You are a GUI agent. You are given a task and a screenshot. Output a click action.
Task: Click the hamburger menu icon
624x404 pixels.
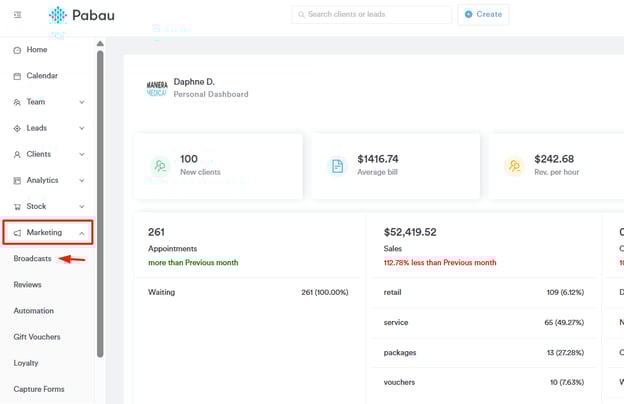(17, 14)
